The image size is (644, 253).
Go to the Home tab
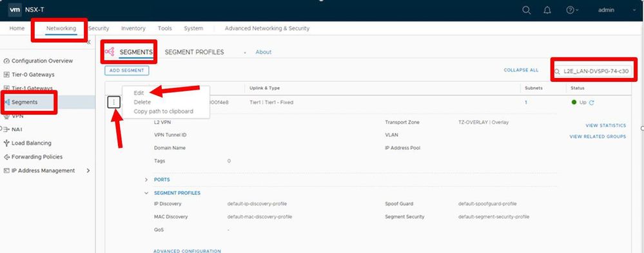(x=17, y=28)
